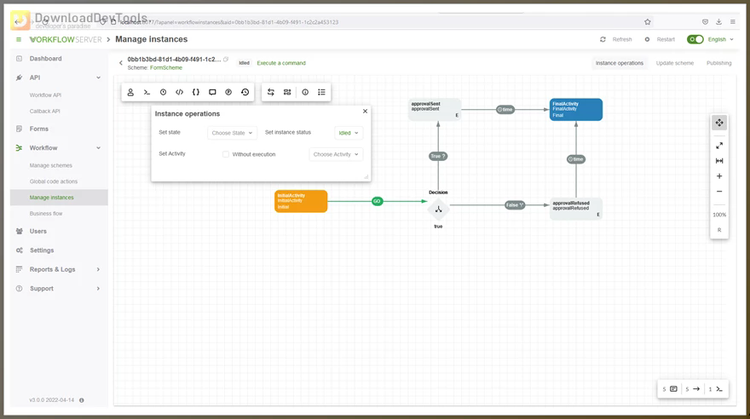
Task: Copy the instance ID icon
Action: (x=226, y=59)
